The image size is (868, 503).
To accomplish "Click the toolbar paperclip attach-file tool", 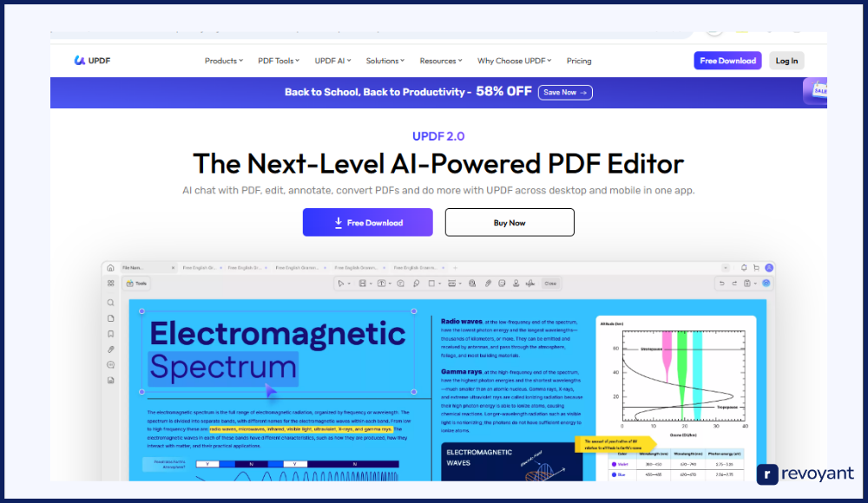I will (488, 284).
